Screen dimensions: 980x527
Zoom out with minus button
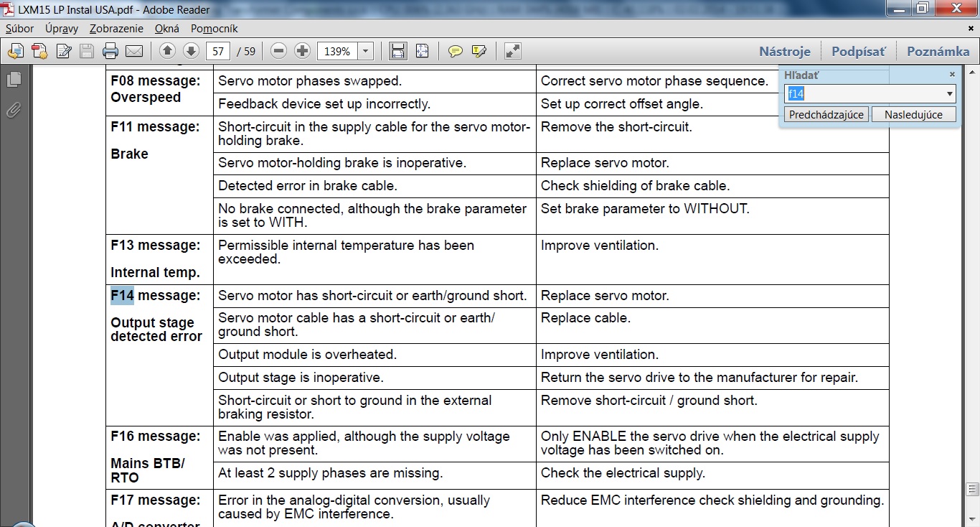[279, 51]
